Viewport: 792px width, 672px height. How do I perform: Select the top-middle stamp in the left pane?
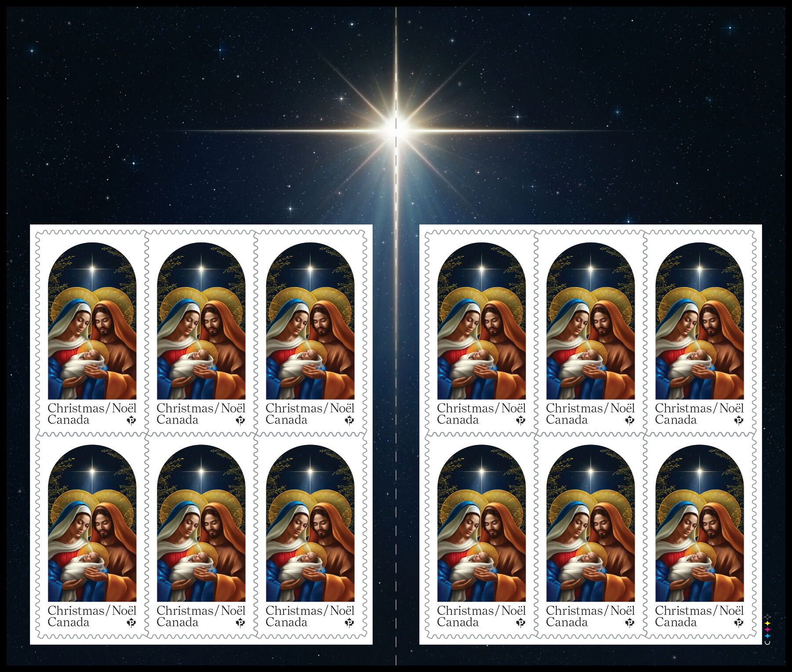[x=201, y=333]
